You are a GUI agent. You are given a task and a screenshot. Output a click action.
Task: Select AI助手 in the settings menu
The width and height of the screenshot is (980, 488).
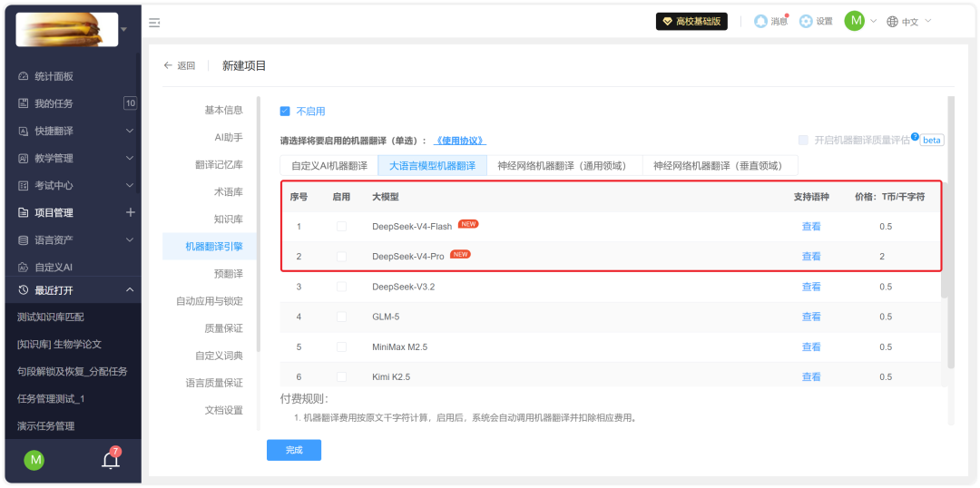coord(228,138)
